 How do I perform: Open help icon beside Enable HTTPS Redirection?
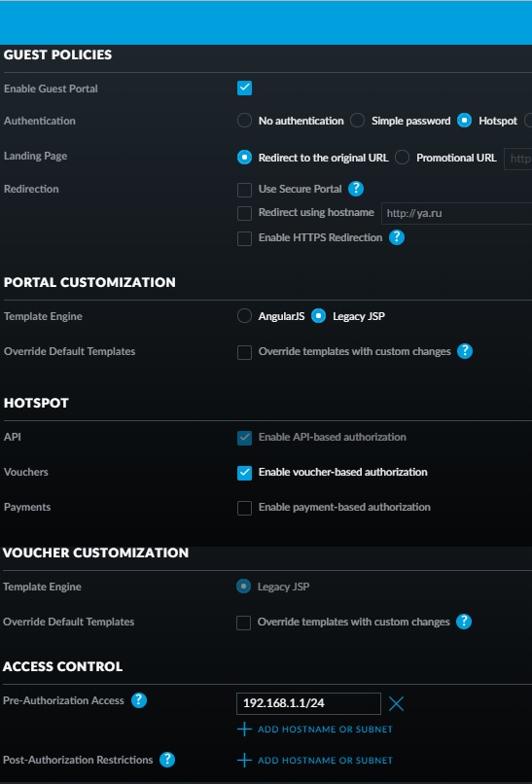tap(397, 237)
